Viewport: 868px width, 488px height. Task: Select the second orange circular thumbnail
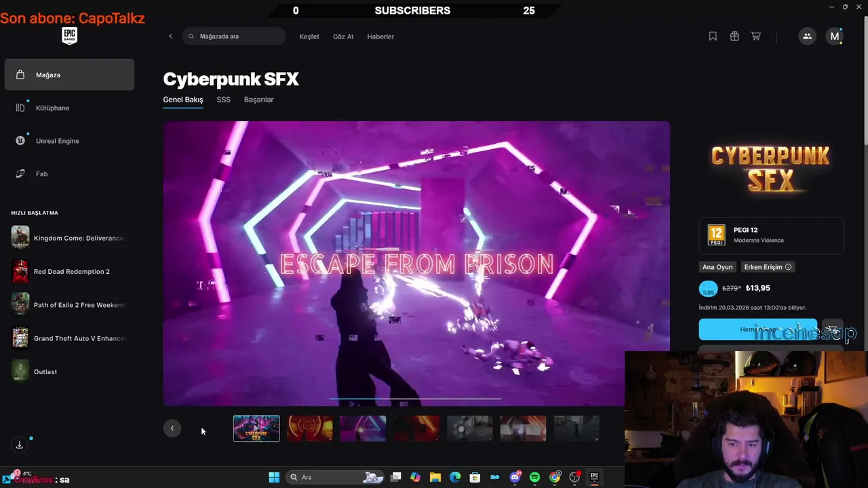310,428
